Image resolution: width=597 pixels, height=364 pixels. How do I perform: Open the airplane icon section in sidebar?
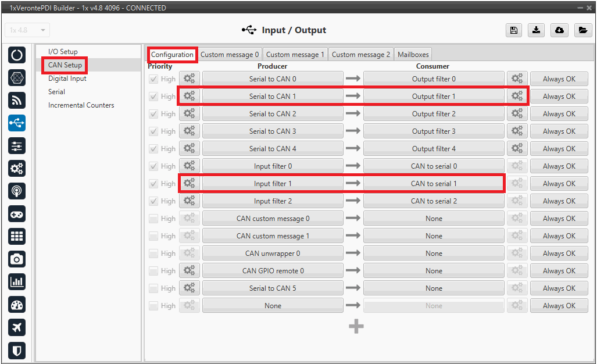(17, 327)
